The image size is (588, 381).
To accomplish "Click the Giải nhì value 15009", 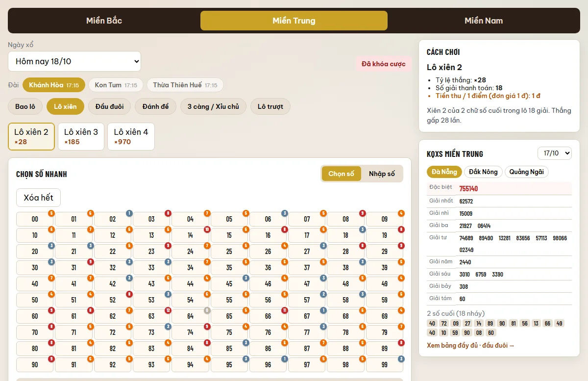I will tap(466, 213).
